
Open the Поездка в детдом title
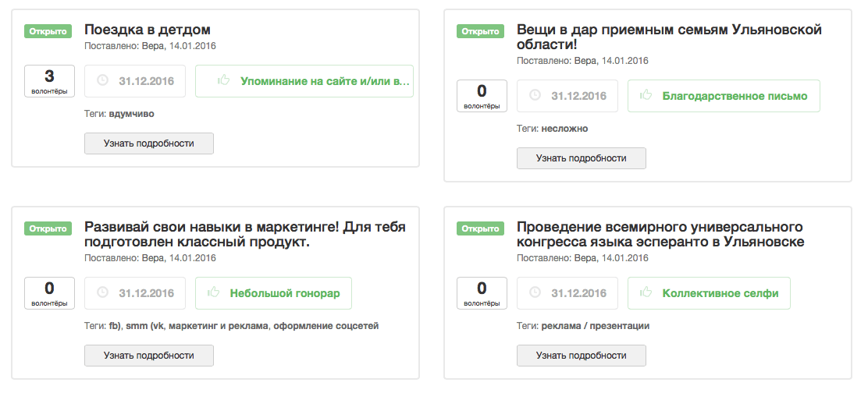coord(148,30)
